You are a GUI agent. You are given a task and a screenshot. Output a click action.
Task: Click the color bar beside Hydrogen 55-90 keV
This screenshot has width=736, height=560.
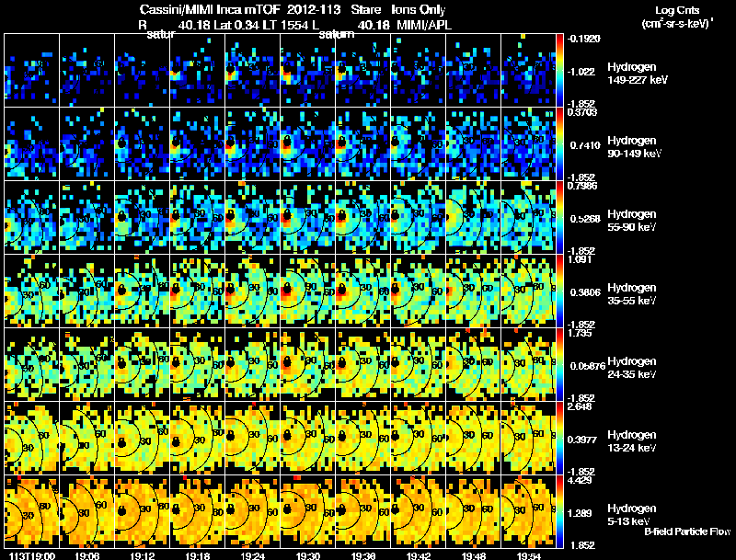click(559, 218)
